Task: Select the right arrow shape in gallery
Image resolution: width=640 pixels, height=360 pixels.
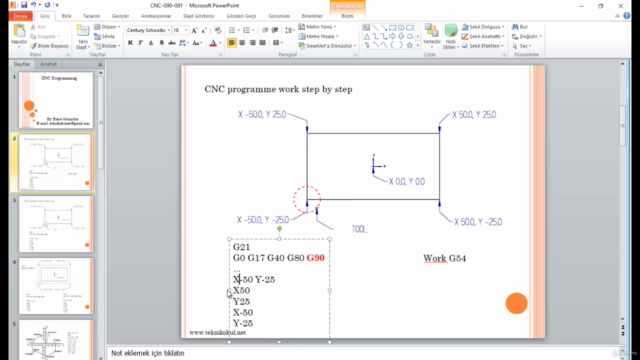Action: 392,36
